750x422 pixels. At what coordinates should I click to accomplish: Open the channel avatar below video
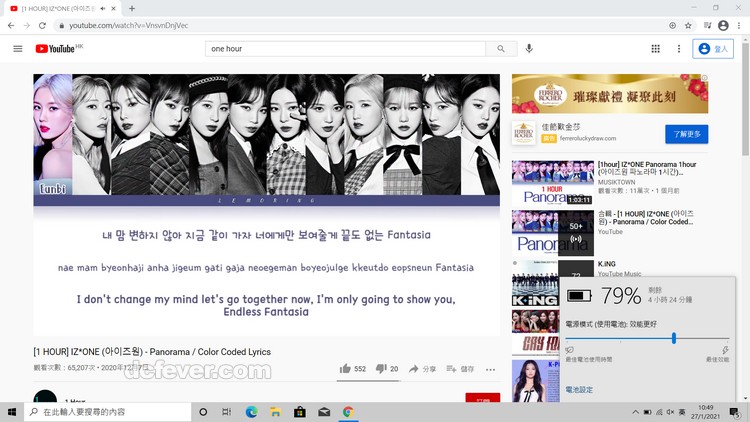(45, 397)
